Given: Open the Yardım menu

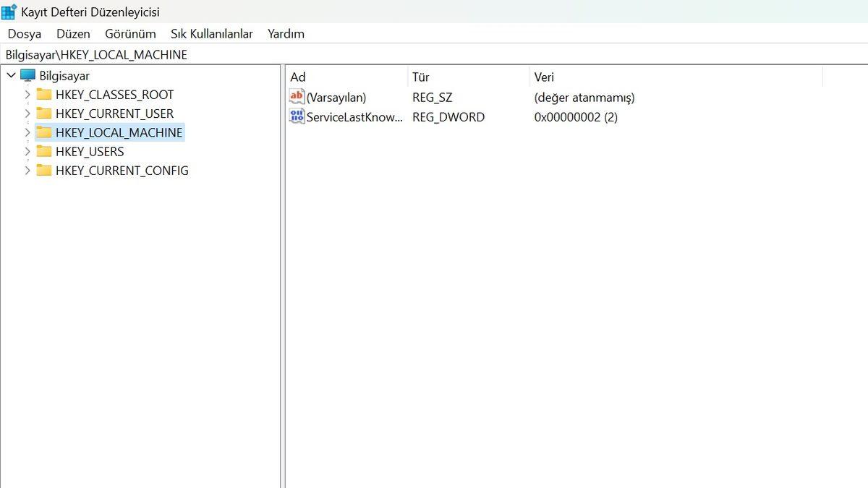Looking at the screenshot, I should [285, 33].
